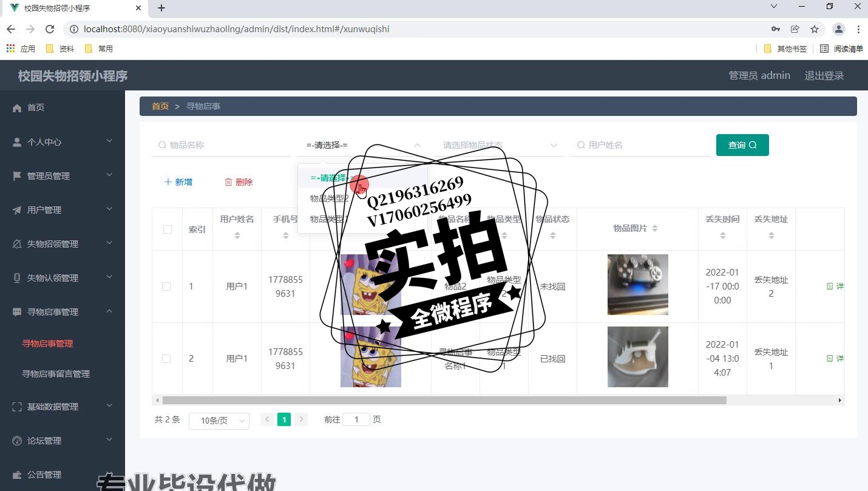Image resolution: width=868 pixels, height=491 pixels.
Task: Open the Chrome profile avatar icon
Action: (839, 29)
